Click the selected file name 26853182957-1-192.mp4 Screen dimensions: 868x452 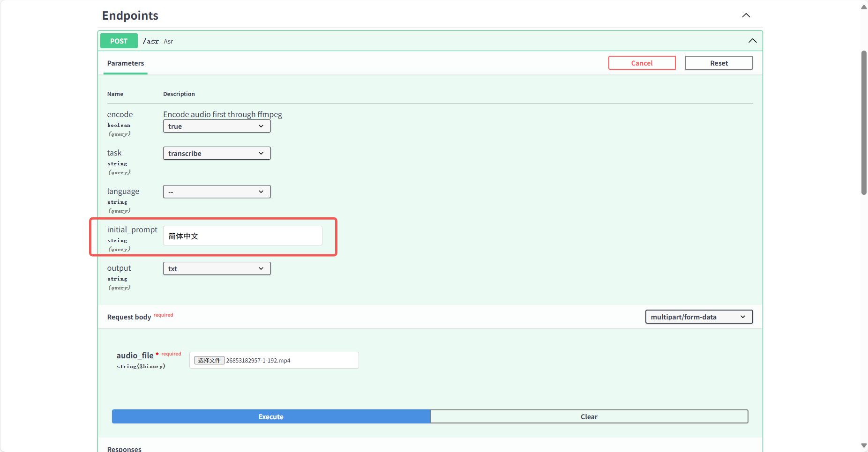258,361
